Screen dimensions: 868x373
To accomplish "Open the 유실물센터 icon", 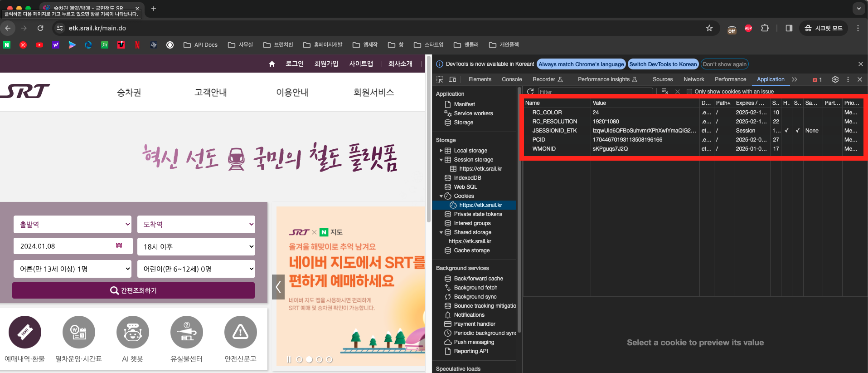I will pyautogui.click(x=187, y=332).
